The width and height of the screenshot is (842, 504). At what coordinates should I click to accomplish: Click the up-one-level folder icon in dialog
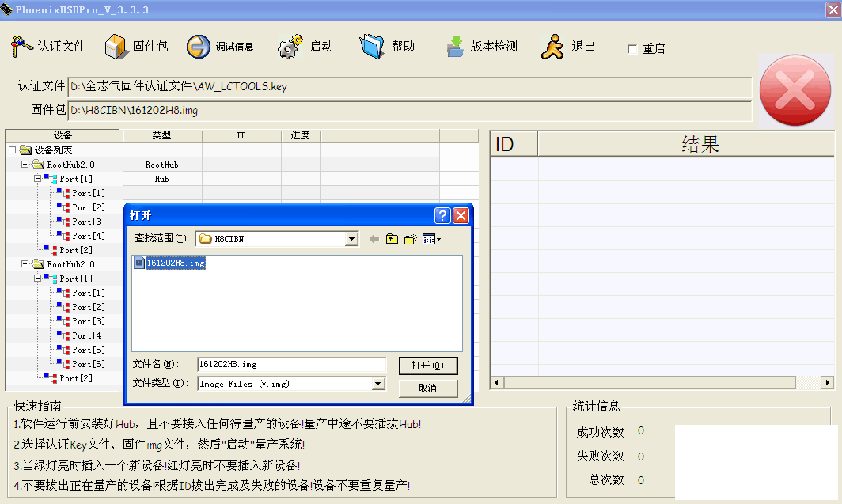(x=392, y=238)
